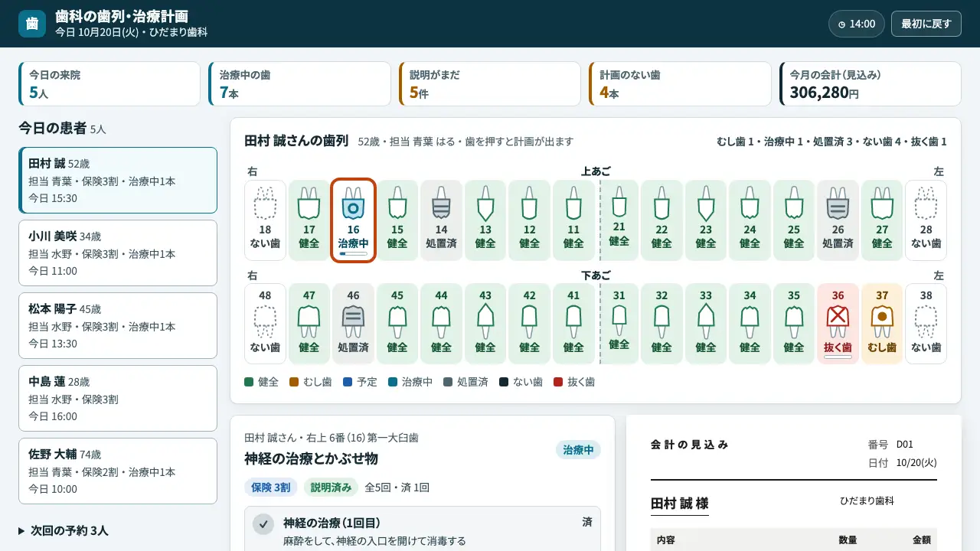Select treated lower tooth 46
980x551 pixels.
tap(353, 324)
